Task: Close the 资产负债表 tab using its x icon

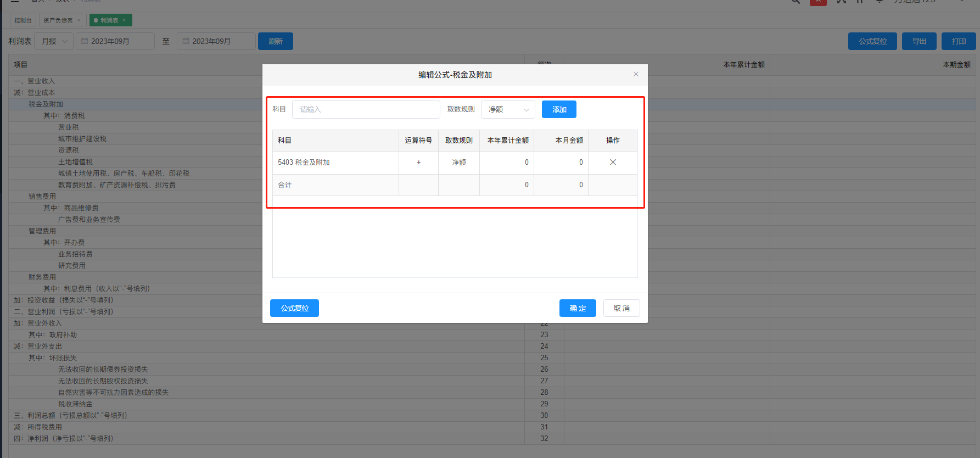Action: (79, 21)
